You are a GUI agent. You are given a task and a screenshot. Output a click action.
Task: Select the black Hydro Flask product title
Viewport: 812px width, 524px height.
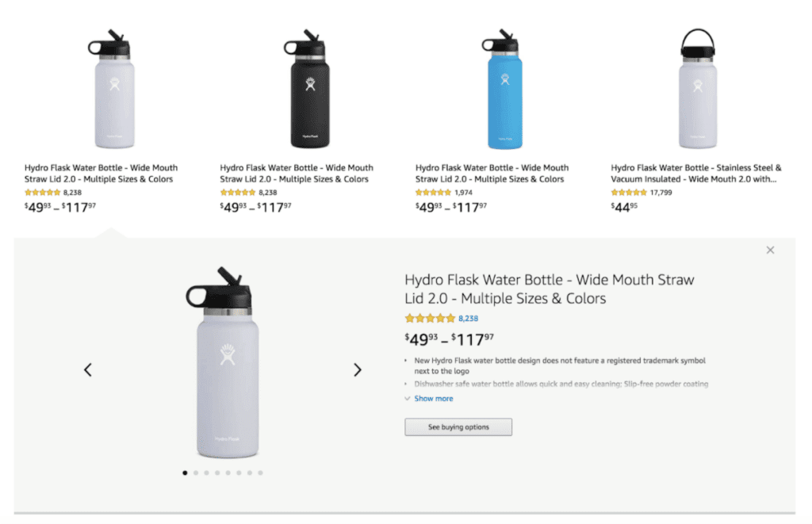pyautogui.click(x=295, y=173)
